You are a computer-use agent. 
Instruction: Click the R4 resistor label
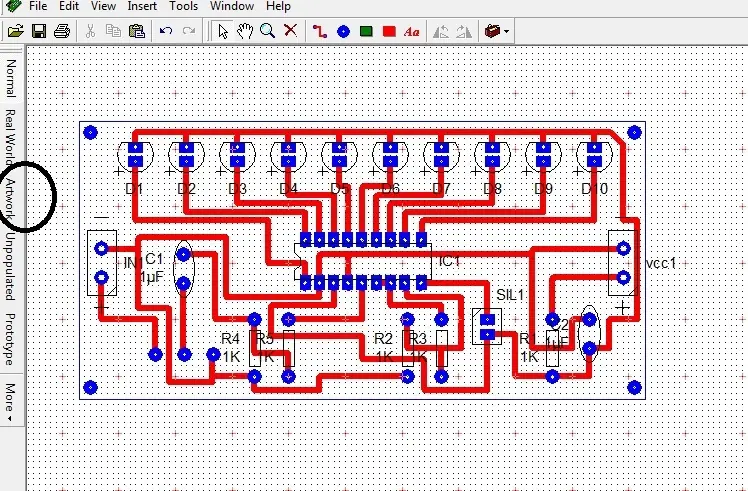[x=230, y=339]
